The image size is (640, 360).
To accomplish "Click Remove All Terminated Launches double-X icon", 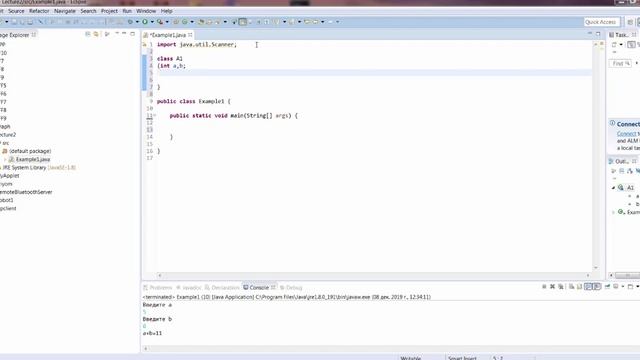I will click(561, 287).
